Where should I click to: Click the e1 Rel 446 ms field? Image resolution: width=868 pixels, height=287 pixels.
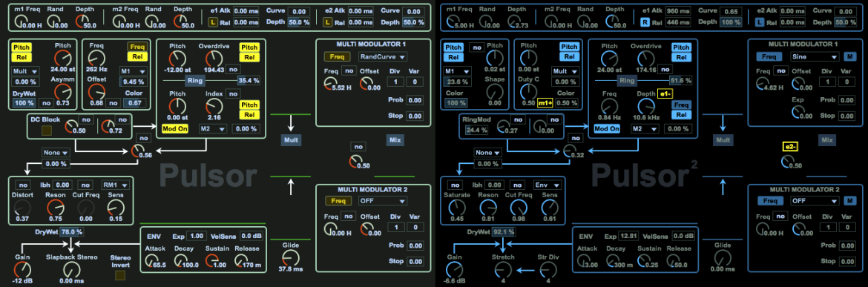coord(678,22)
